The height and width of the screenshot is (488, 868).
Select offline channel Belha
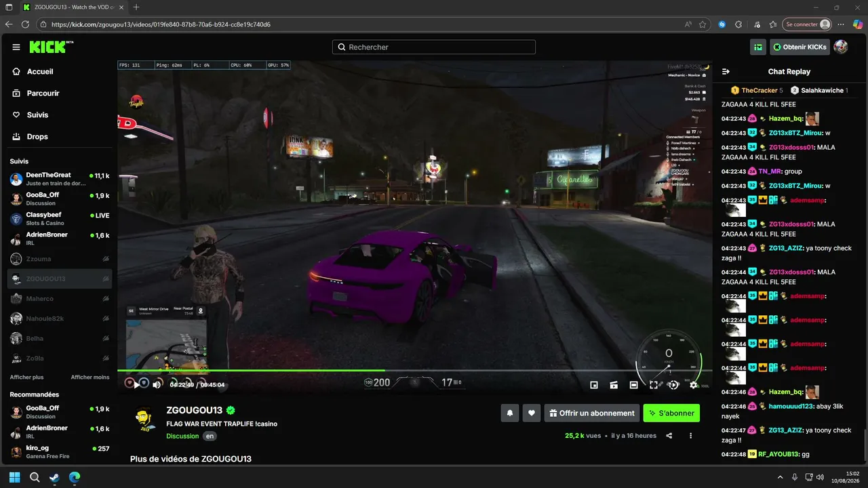60,338
